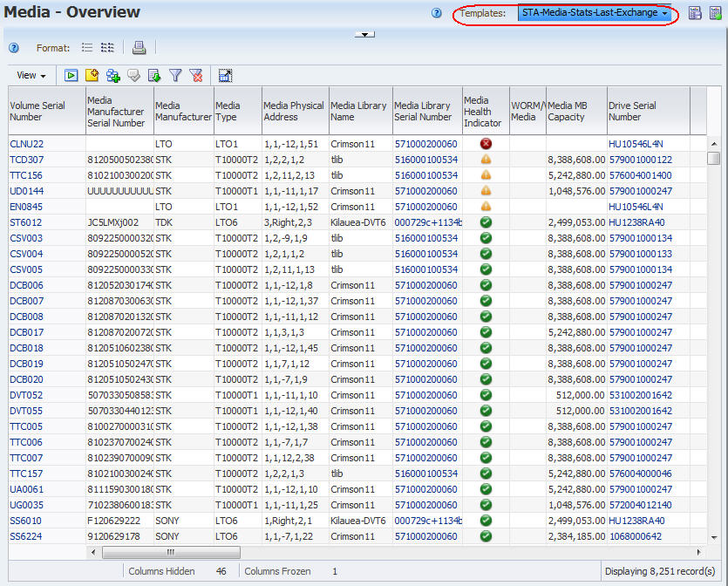Viewport: 728px width, 586px height.
Task: Click the multi-sheet add toolbar icon
Action: (112, 76)
